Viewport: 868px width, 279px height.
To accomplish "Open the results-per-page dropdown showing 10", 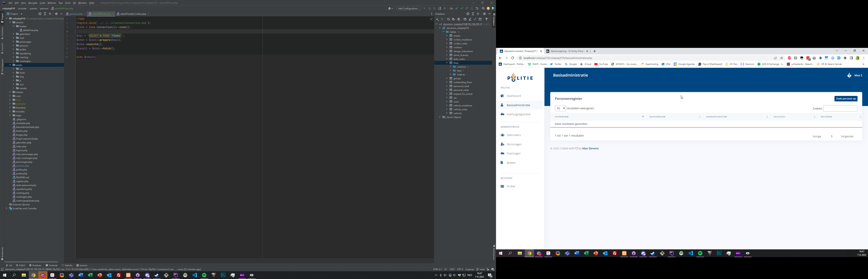I will click(x=560, y=108).
